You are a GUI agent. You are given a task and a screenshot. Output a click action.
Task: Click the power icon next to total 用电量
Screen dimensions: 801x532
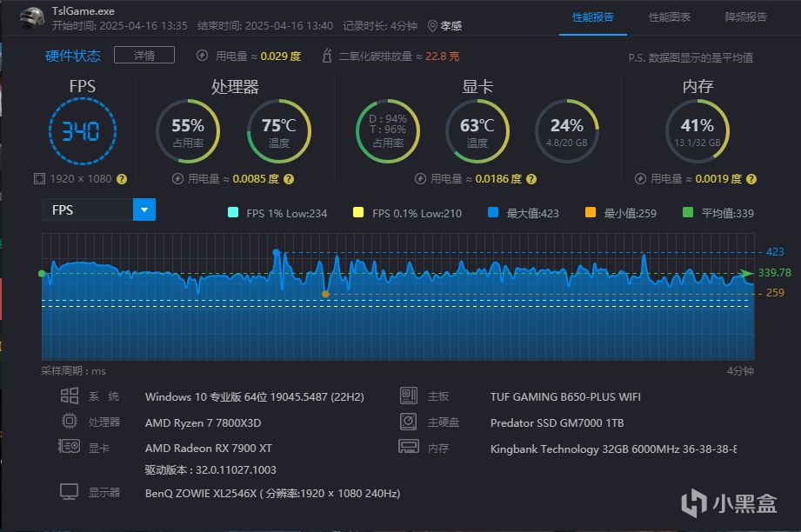203,56
